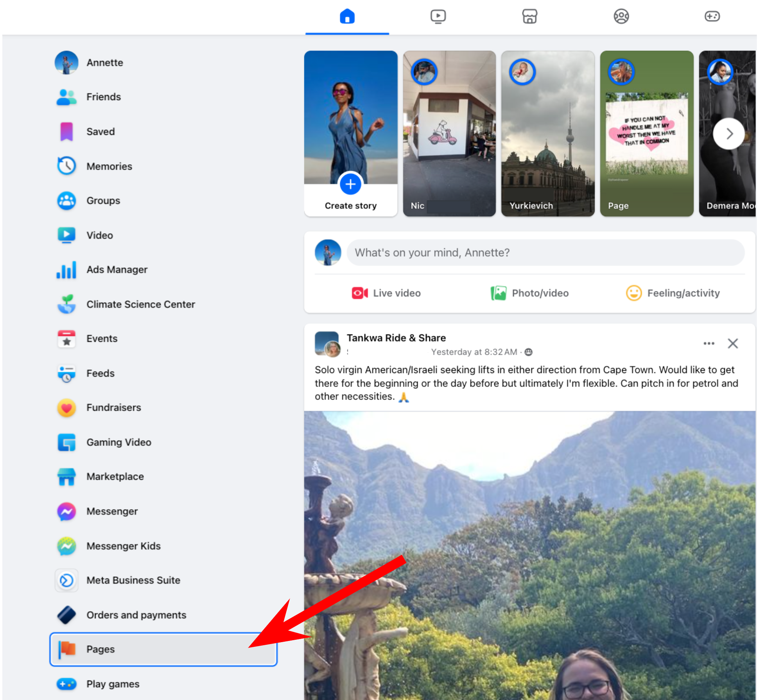Start a Live video
Image resolution: width=775 pixels, height=700 pixels.
(x=387, y=293)
